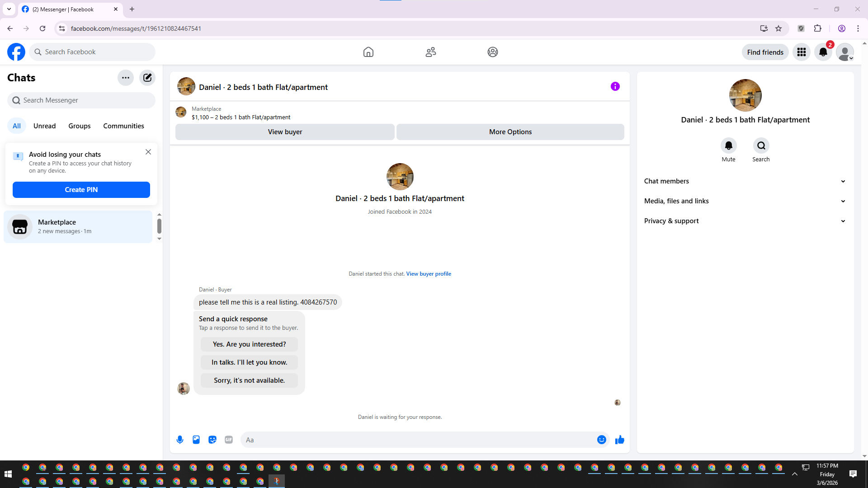Click the voice clip microphone icon
The width and height of the screenshot is (868, 488).
click(180, 440)
